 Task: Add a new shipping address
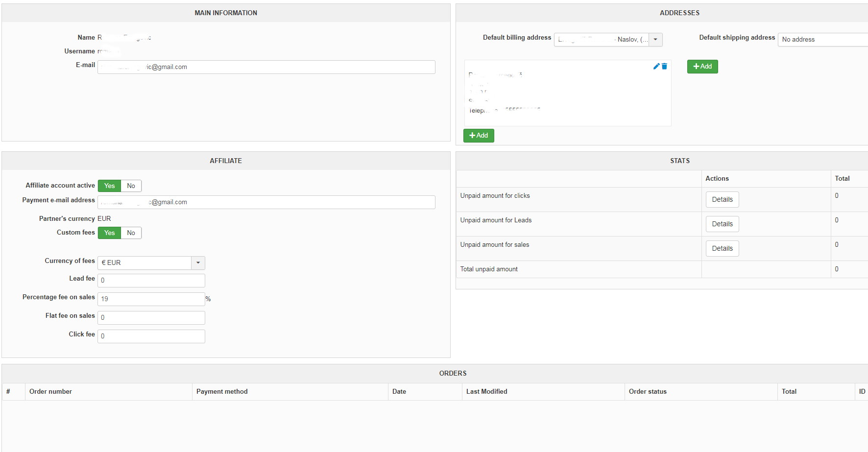(702, 67)
